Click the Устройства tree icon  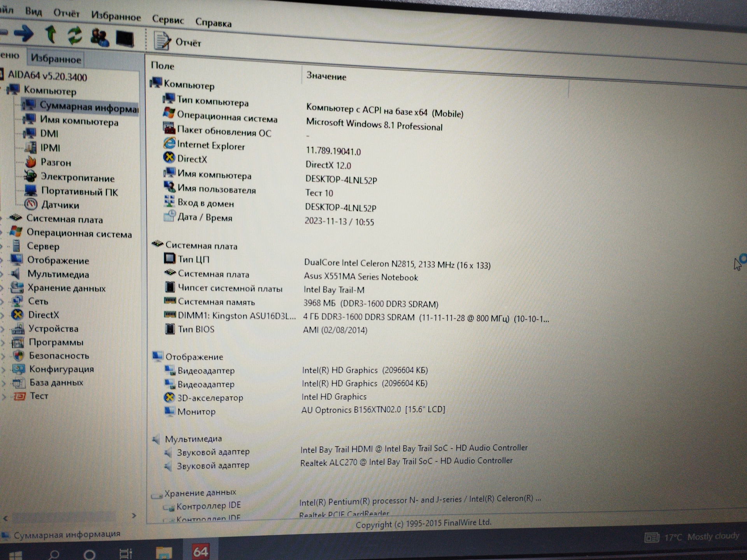tap(18, 328)
